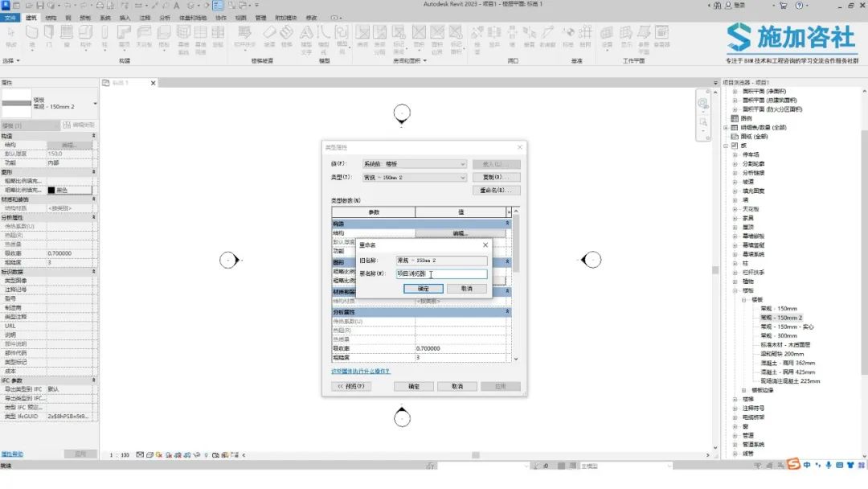
Task: Select the Door (门) tool in ribbon
Action: tap(49, 36)
